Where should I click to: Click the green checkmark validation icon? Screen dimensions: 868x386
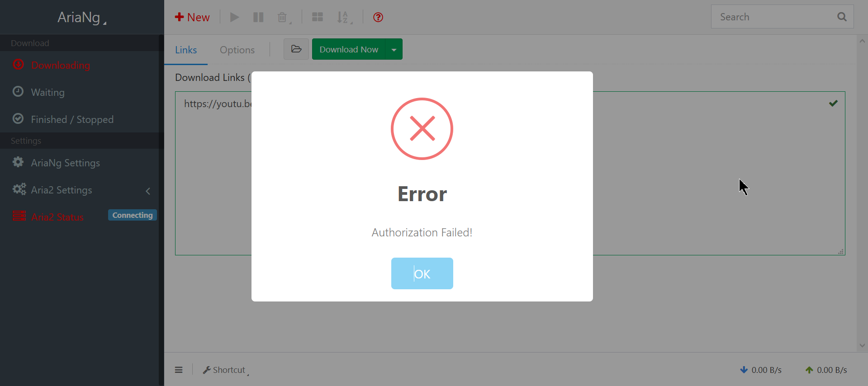point(833,104)
